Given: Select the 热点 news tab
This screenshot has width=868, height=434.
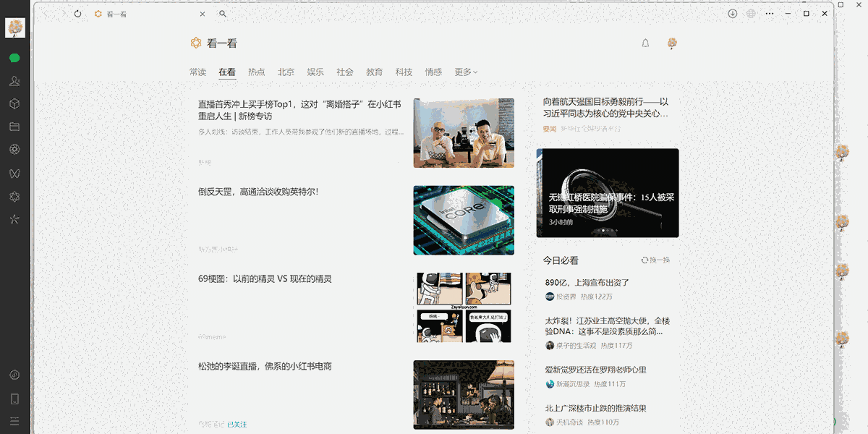Looking at the screenshot, I should pyautogui.click(x=256, y=72).
